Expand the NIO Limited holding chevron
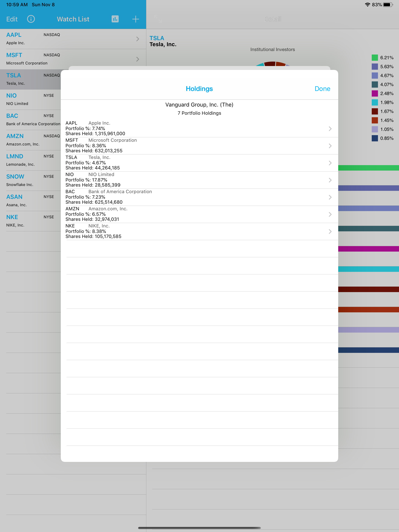This screenshot has height=532, width=399. 330,180
